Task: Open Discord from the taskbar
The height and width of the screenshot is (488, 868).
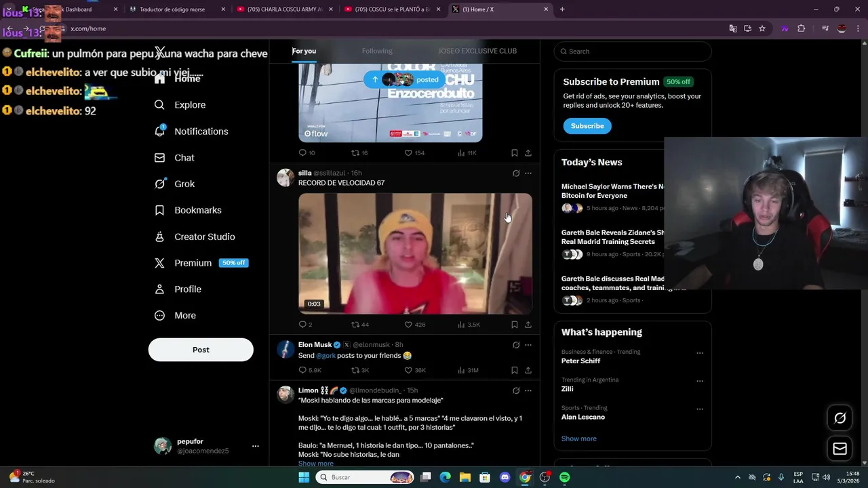Action: point(505,477)
